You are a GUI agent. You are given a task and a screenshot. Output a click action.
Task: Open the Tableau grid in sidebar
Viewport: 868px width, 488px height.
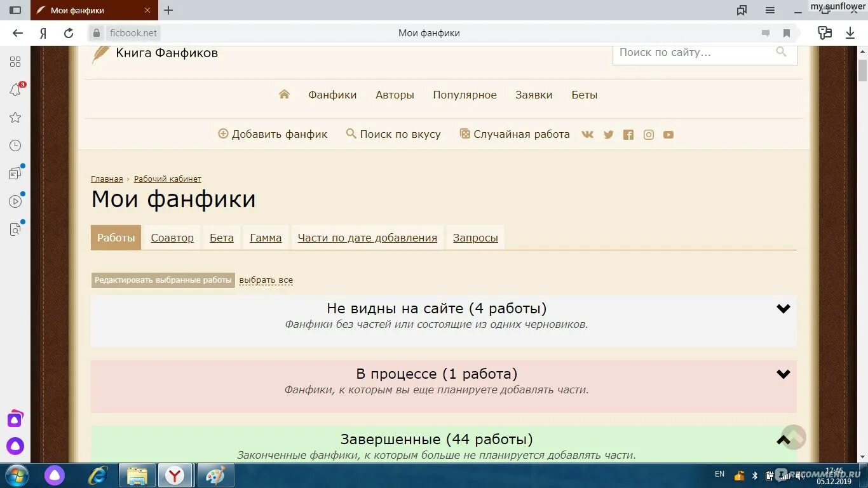pyautogui.click(x=15, y=62)
